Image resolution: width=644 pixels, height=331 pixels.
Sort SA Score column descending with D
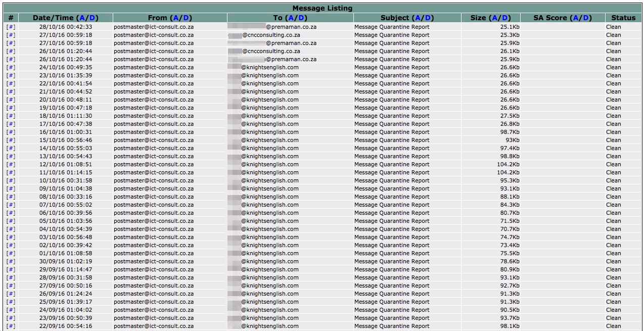586,18
